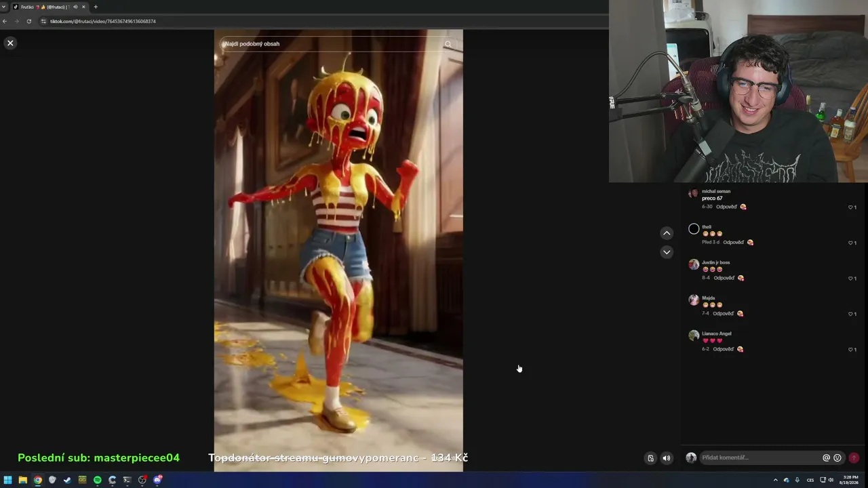View site information in address bar

coord(43,21)
